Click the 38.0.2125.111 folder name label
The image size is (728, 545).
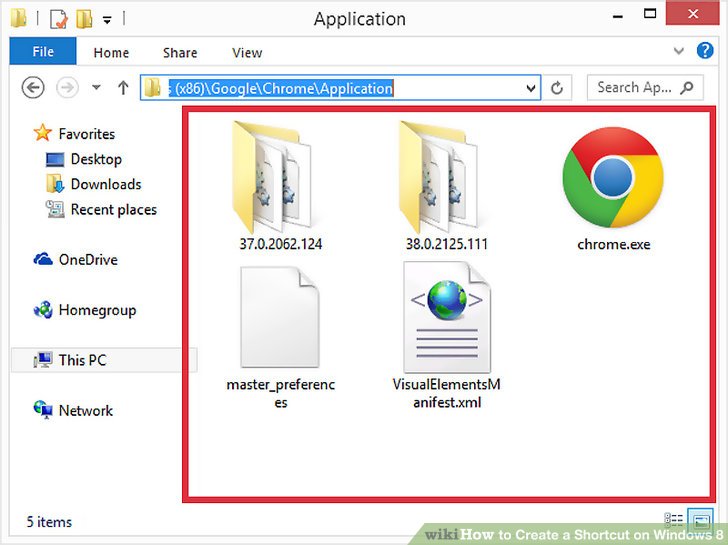[447, 244]
